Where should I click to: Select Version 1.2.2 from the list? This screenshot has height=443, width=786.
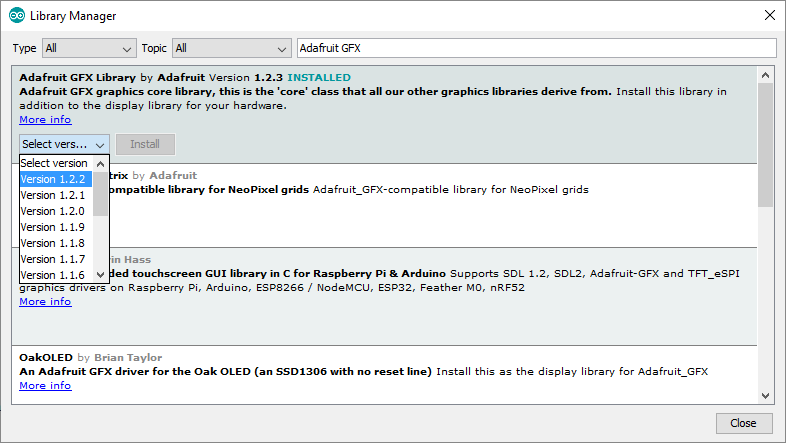click(x=56, y=179)
